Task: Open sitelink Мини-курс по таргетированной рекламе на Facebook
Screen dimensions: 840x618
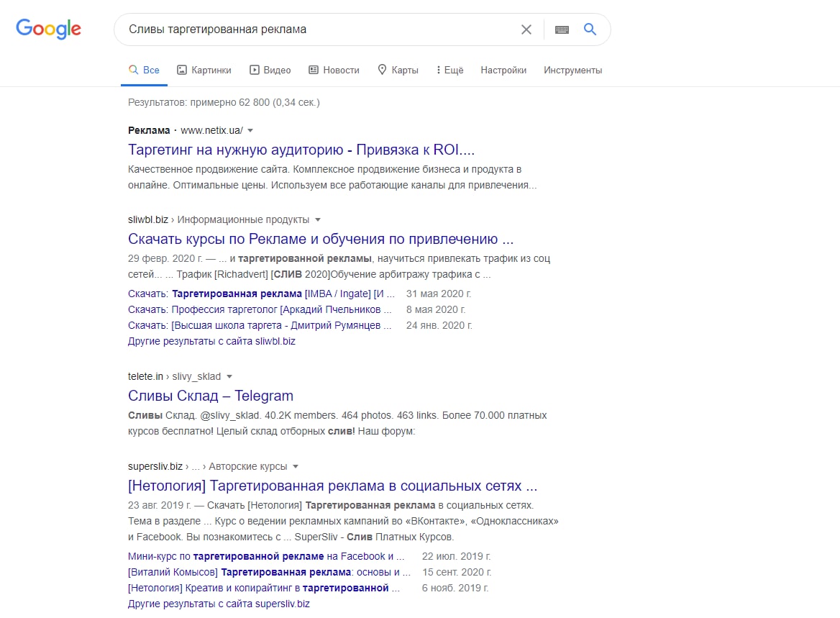Action: click(266, 556)
